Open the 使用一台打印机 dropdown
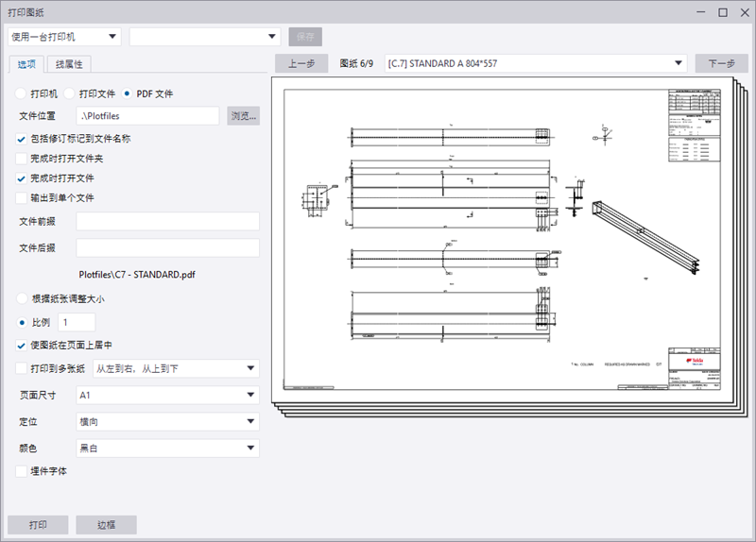This screenshot has height=542, width=756. tap(64, 37)
